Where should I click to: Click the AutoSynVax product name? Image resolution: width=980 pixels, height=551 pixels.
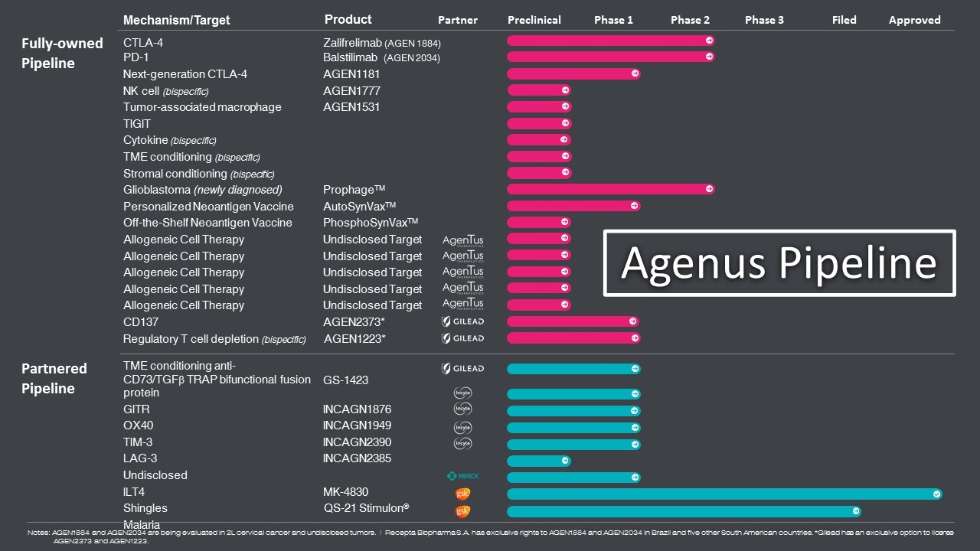(x=359, y=207)
